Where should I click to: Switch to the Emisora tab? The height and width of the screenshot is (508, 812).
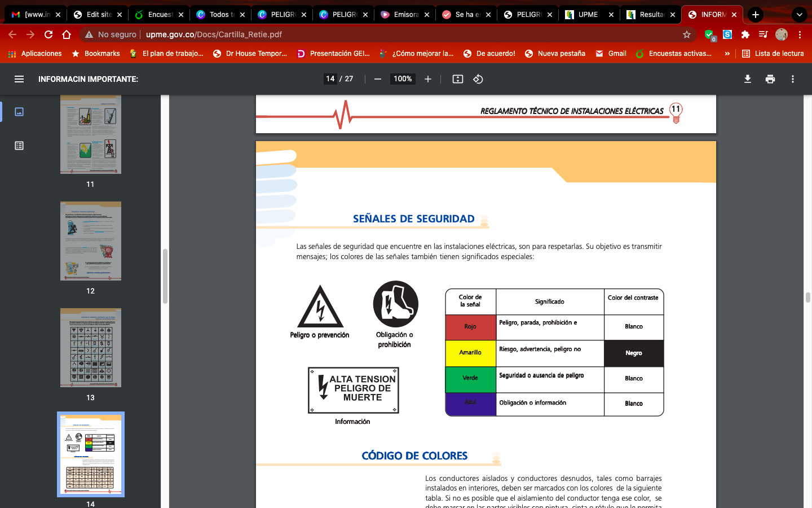(x=404, y=15)
